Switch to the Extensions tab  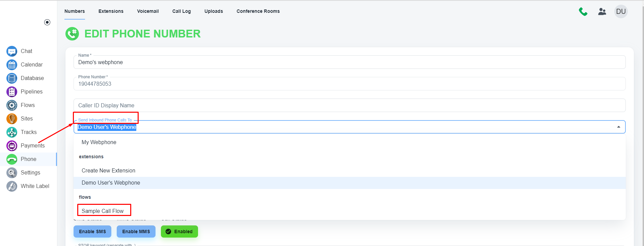[x=111, y=11]
